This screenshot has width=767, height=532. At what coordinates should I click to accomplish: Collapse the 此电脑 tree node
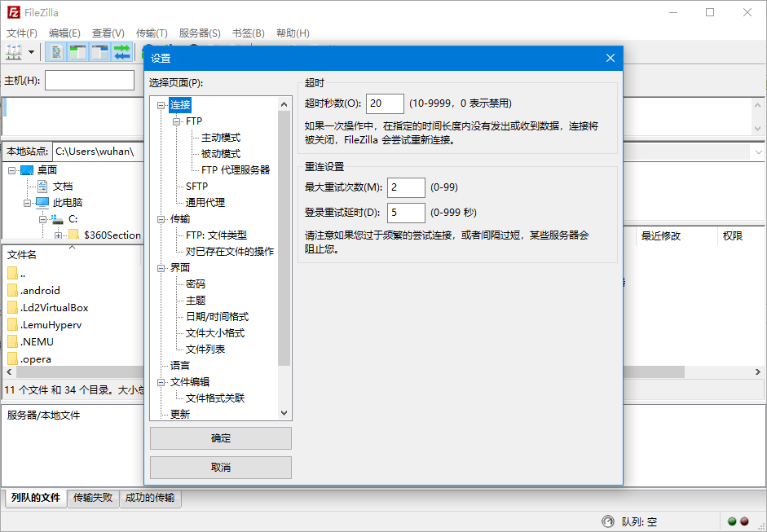tap(28, 202)
